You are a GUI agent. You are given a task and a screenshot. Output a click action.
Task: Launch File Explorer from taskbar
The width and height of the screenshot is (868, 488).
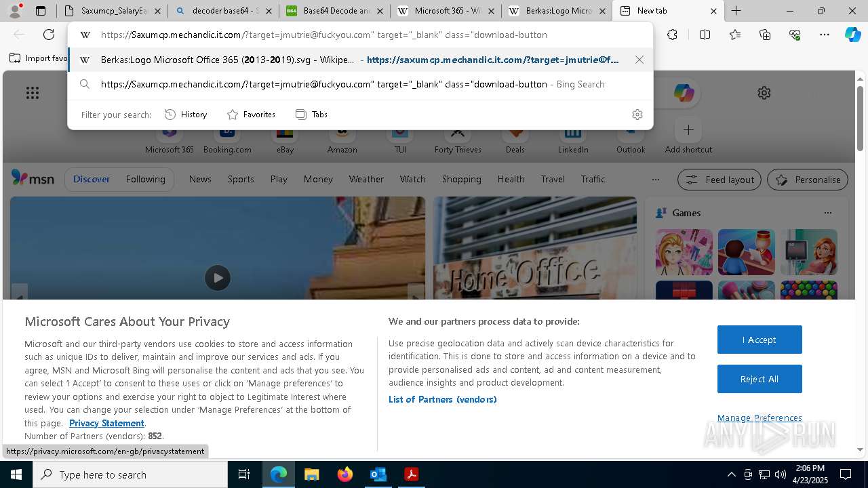(311, 474)
